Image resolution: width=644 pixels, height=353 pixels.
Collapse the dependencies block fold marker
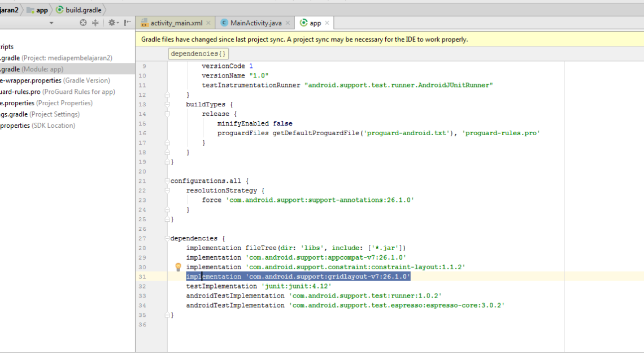pos(167,238)
